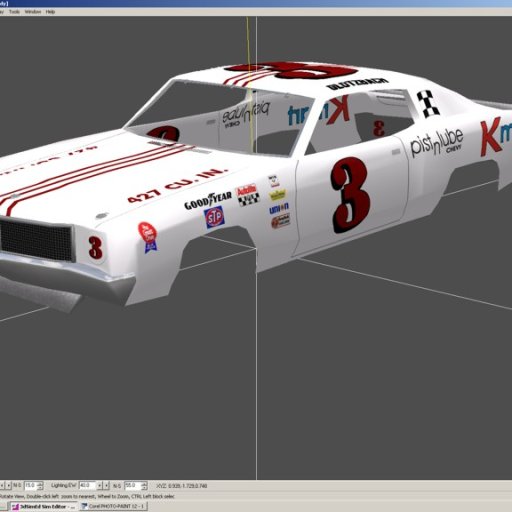
Task: Click the lighting N-S field showing 55.0
Action: 132,485
